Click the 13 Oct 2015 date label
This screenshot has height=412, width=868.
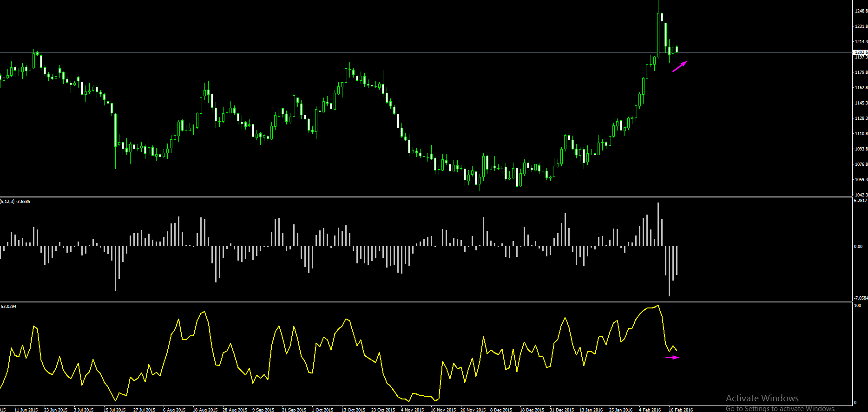click(x=354, y=410)
